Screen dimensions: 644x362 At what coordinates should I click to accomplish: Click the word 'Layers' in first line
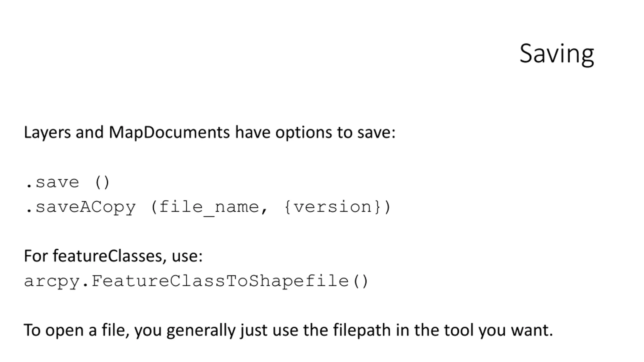coord(47,133)
